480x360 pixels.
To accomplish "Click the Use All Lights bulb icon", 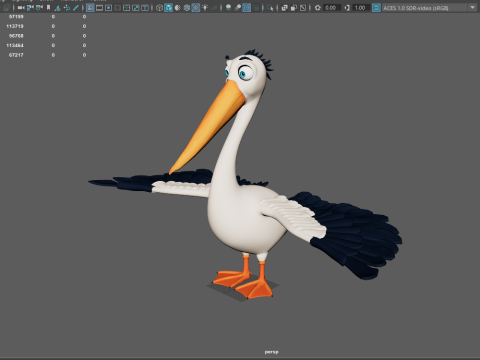I will 205,7.
